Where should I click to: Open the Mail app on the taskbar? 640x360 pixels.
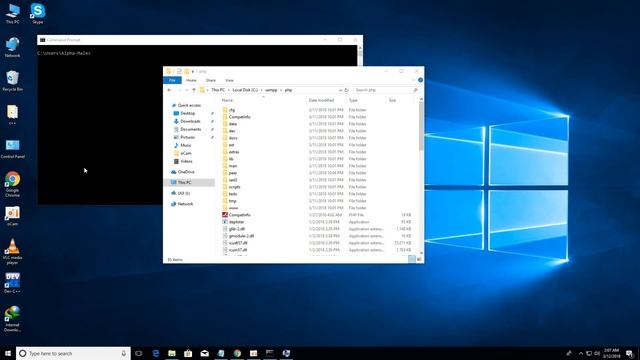tap(204, 353)
